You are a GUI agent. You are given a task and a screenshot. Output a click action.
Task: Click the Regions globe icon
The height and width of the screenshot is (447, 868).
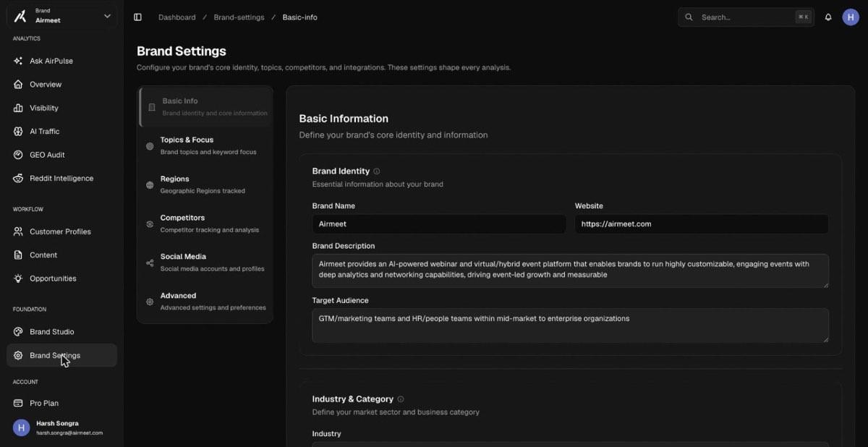coord(150,185)
